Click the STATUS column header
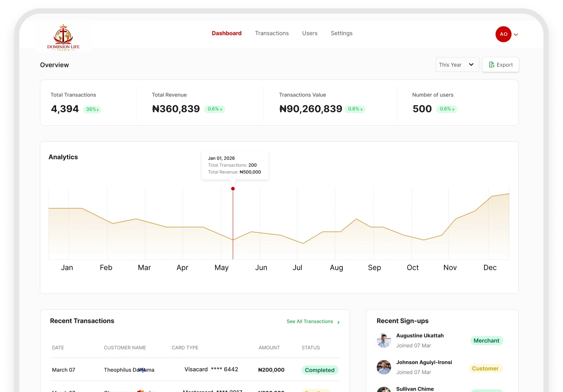This screenshot has width=563, height=392. 311,348
